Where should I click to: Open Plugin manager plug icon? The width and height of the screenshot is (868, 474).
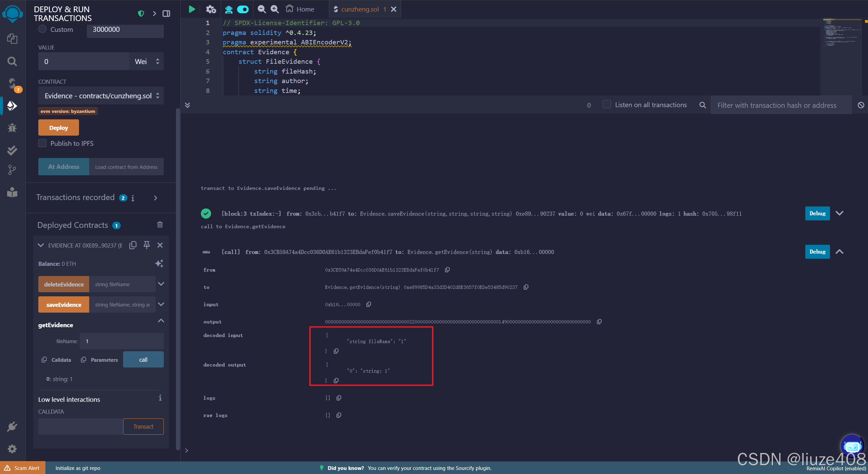(12, 427)
